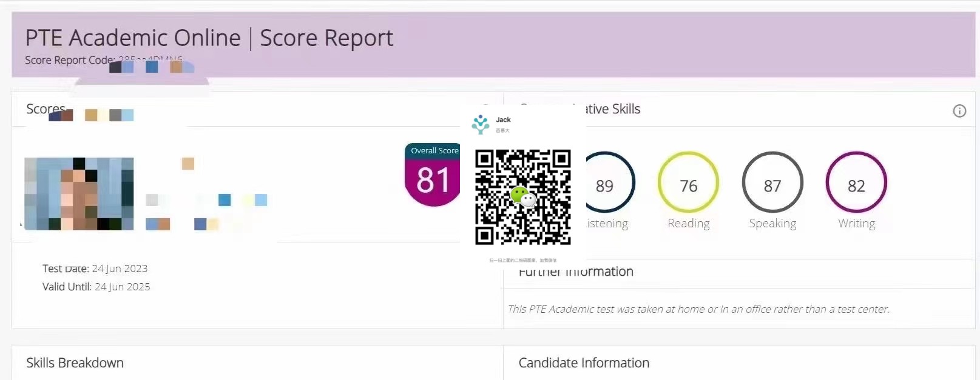Click the Overall Score 81 badge
Image resolution: width=980 pixels, height=380 pixels.
(x=433, y=175)
